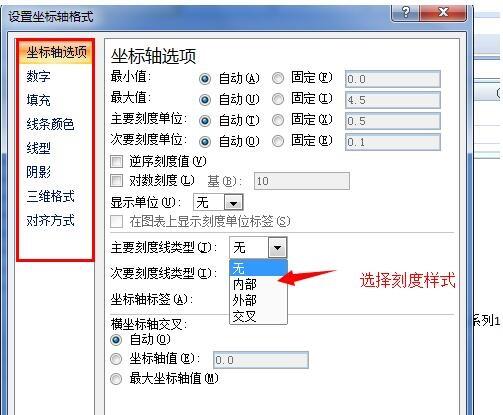The image size is (503, 415).
Task: Choose 交叉 from the tick type list
Action: (258, 316)
